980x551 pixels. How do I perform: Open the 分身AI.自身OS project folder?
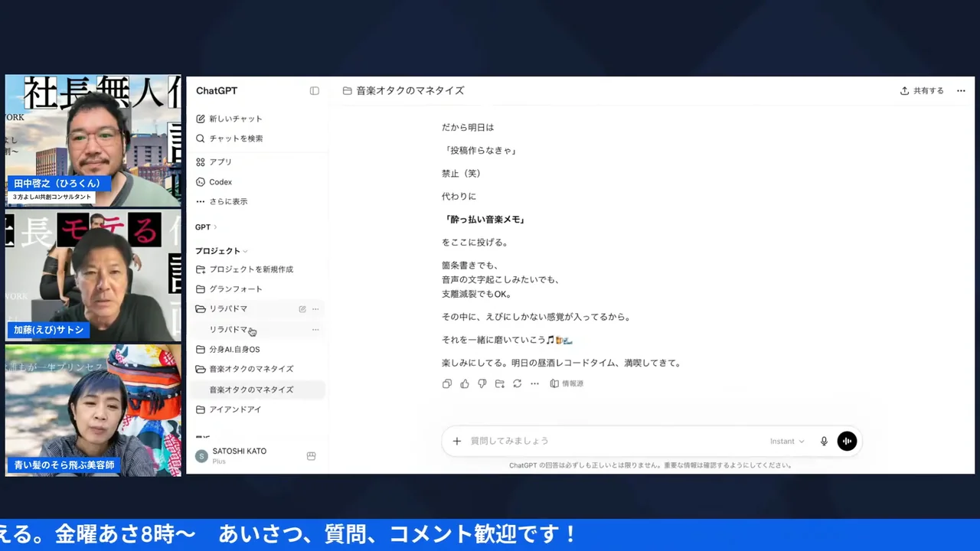pos(227,350)
